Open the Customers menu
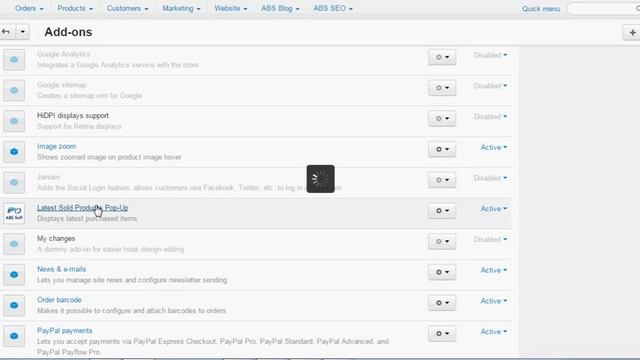 [127, 8]
